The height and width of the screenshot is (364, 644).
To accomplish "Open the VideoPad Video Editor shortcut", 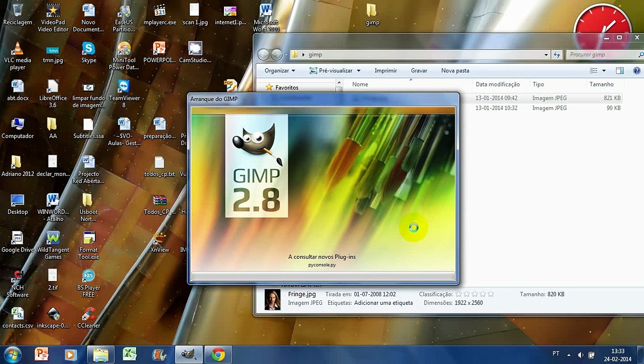I will 53,18.
